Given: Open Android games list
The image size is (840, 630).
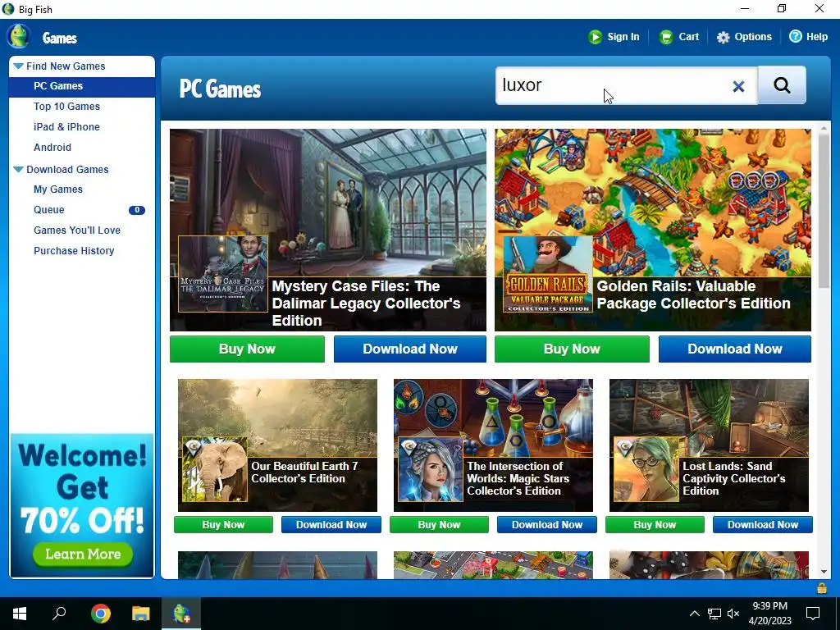Looking at the screenshot, I should (52, 148).
